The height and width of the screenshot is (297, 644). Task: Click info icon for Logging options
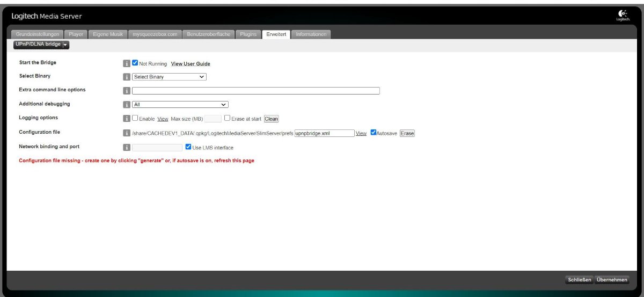pyautogui.click(x=127, y=119)
